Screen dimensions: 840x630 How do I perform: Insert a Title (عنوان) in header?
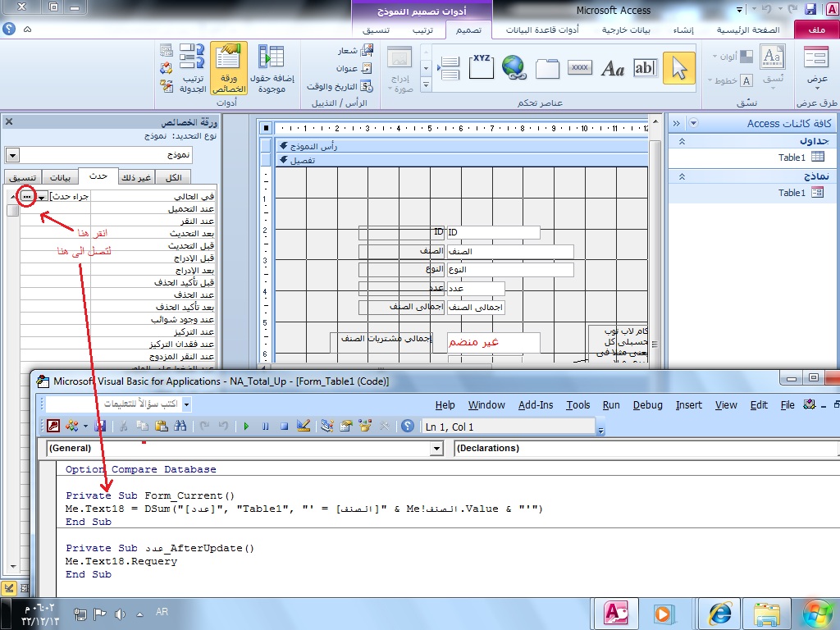click(x=354, y=68)
